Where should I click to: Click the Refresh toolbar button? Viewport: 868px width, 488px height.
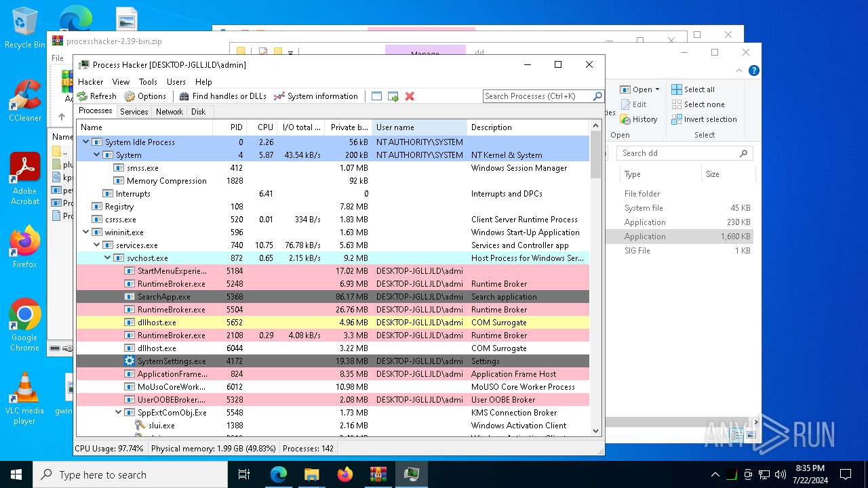[x=97, y=96]
